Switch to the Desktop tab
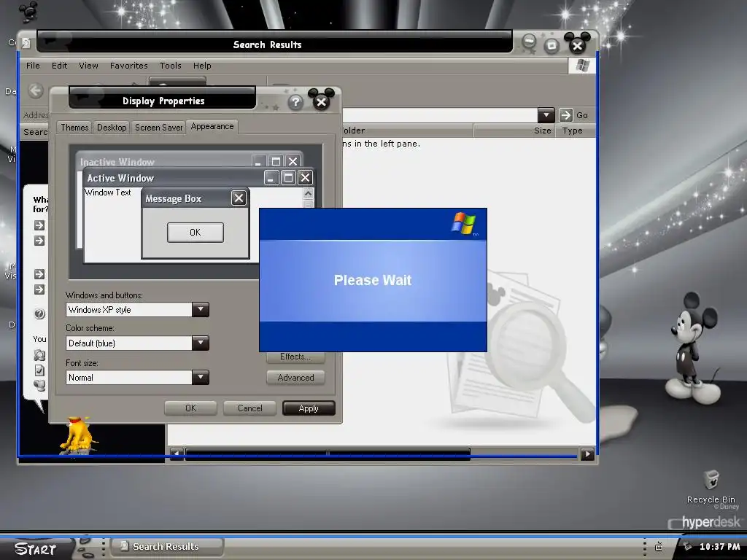 pyautogui.click(x=112, y=127)
